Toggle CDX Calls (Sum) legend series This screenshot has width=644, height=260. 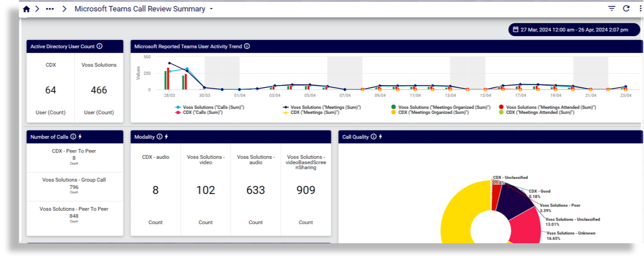(199, 112)
